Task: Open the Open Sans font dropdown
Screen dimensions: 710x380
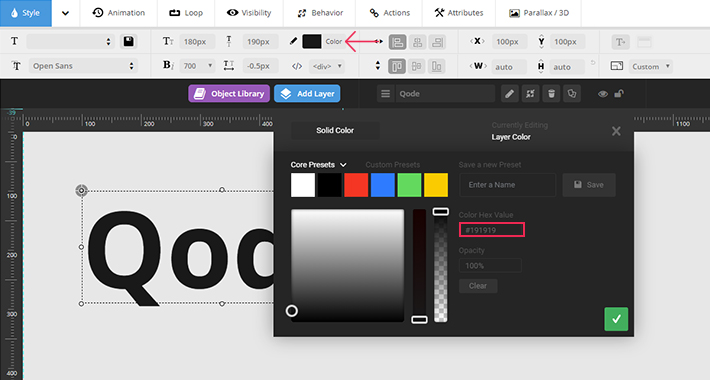Action: pos(83,66)
